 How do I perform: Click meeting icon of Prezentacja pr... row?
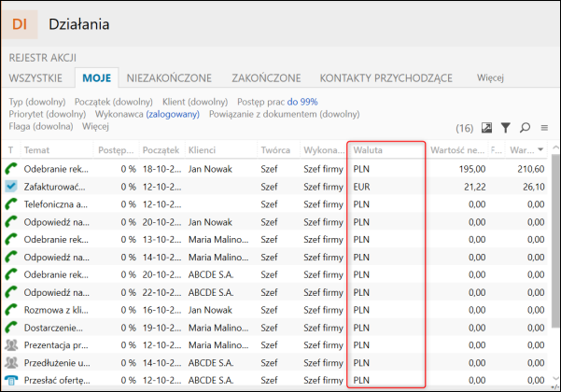(11, 345)
